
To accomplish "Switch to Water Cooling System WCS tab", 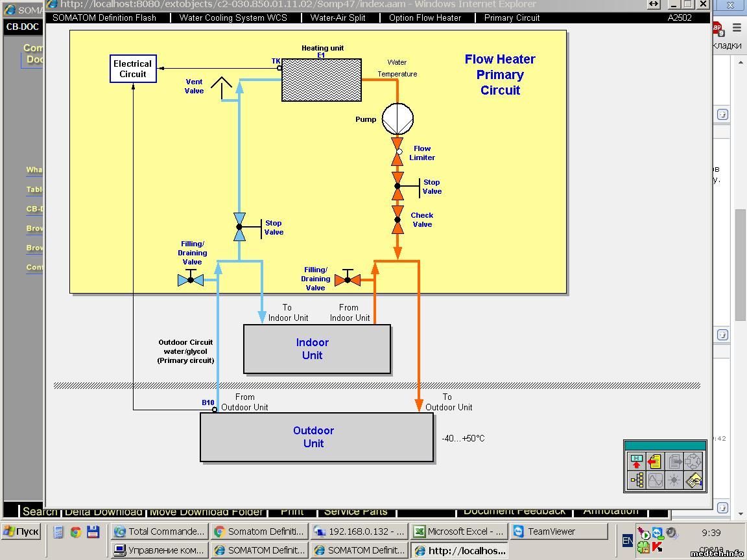I will 233,17.
